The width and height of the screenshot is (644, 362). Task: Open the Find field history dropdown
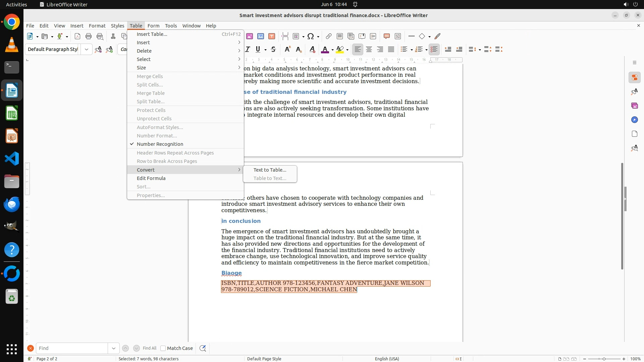(x=114, y=348)
